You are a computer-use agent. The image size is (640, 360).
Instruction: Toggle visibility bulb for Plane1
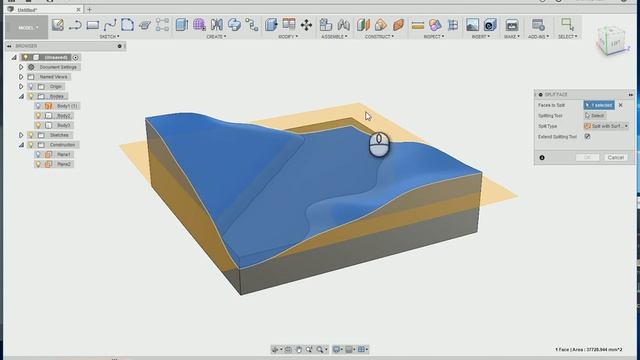(38, 154)
